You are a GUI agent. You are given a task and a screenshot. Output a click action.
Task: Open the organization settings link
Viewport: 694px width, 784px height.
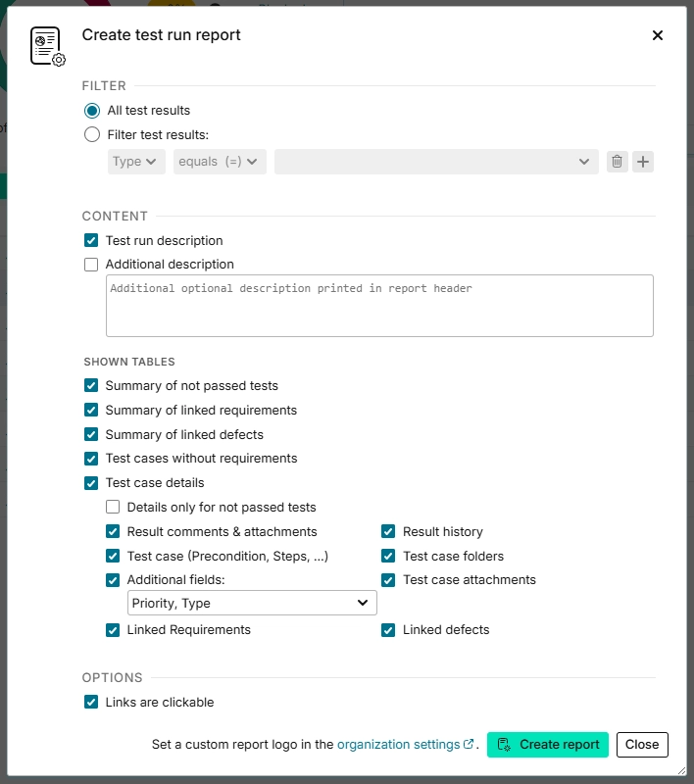click(x=396, y=744)
